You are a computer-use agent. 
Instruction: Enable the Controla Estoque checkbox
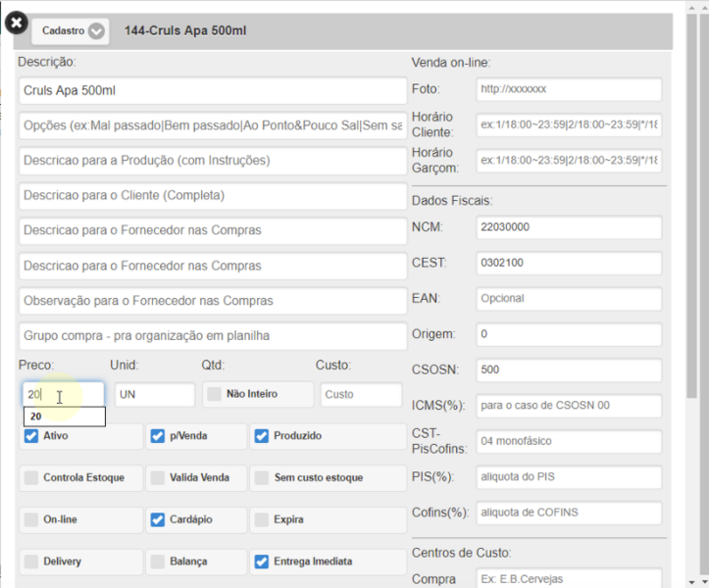point(31,477)
